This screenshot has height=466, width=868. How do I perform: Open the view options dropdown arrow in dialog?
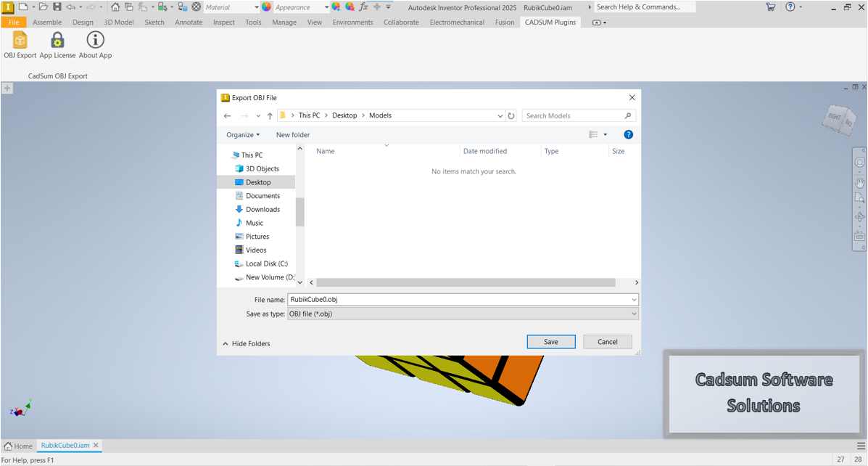pos(605,135)
